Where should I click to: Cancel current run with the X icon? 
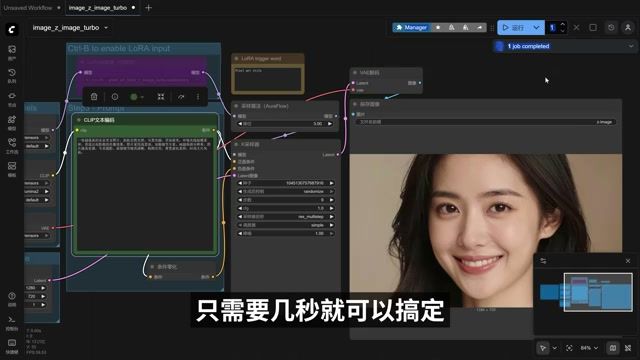[x=576, y=27]
